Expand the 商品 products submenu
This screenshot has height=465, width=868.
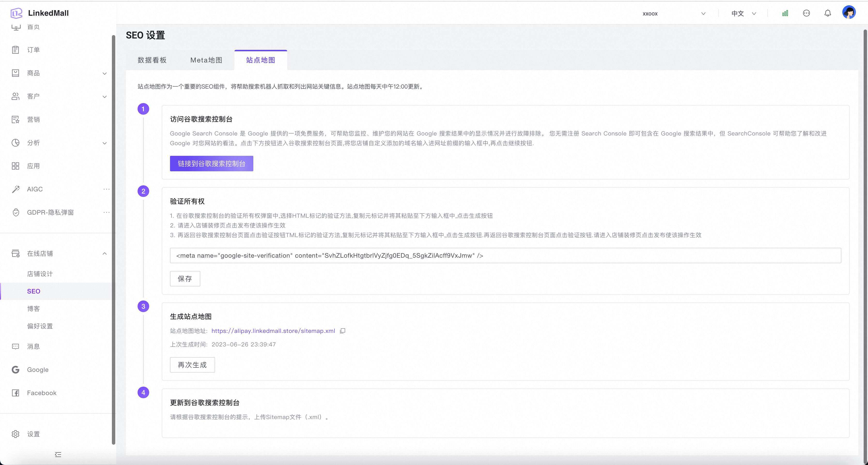point(104,73)
